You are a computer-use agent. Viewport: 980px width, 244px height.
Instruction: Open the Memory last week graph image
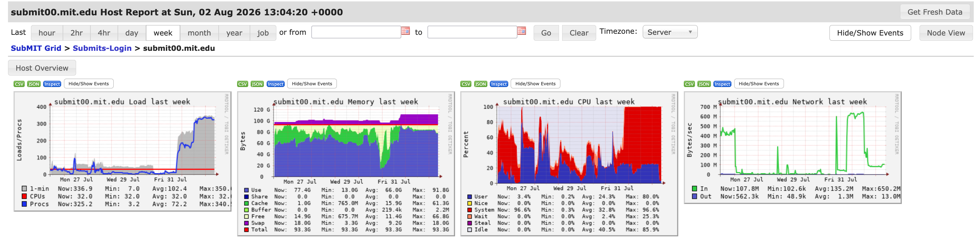pos(346,164)
